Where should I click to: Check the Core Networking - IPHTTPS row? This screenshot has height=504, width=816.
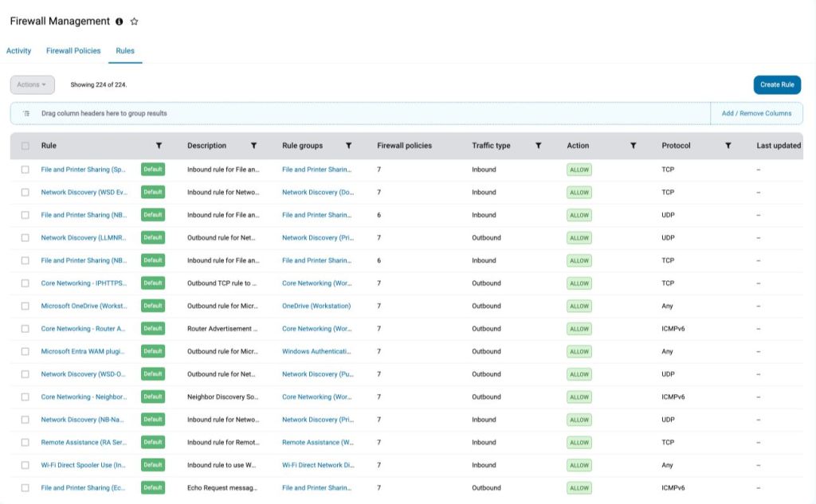(x=25, y=283)
